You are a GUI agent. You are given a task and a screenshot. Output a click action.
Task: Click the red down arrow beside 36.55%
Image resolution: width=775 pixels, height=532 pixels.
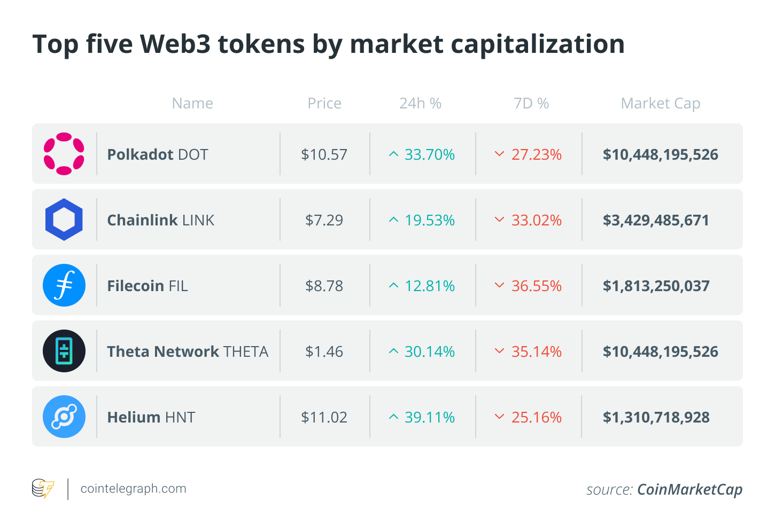click(x=500, y=285)
